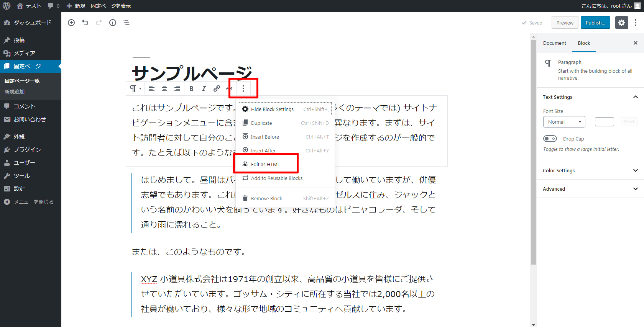
Task: Select Edit as HTML menu option
Action: pyautogui.click(x=265, y=164)
